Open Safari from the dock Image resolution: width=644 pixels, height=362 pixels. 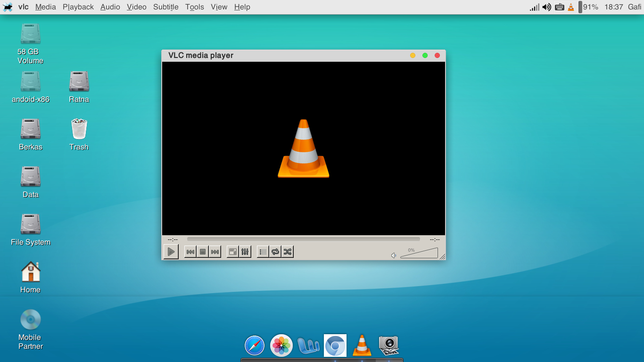click(x=254, y=345)
